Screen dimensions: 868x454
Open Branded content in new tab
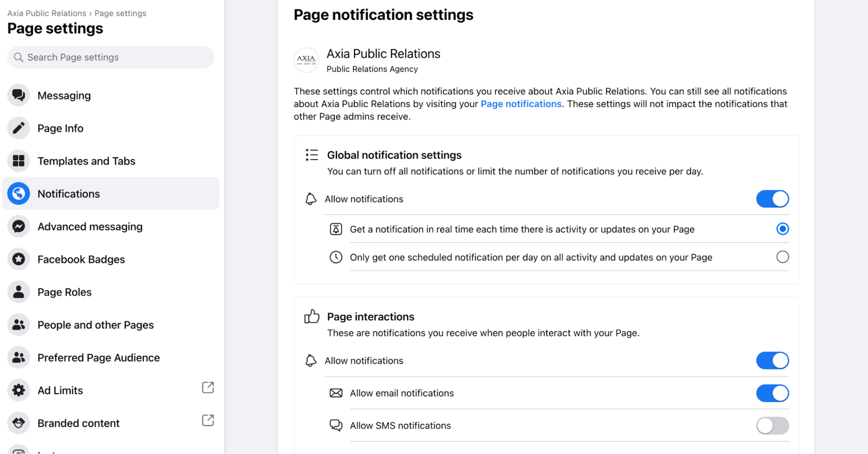[x=208, y=420]
